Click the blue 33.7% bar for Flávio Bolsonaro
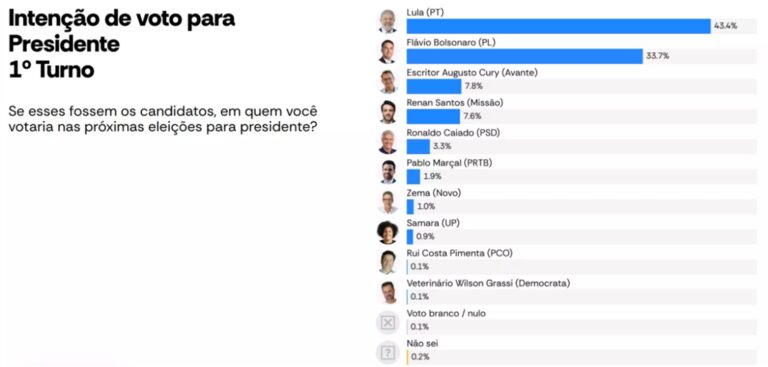Image resolution: width=768 pixels, height=367 pixels. [x=525, y=56]
